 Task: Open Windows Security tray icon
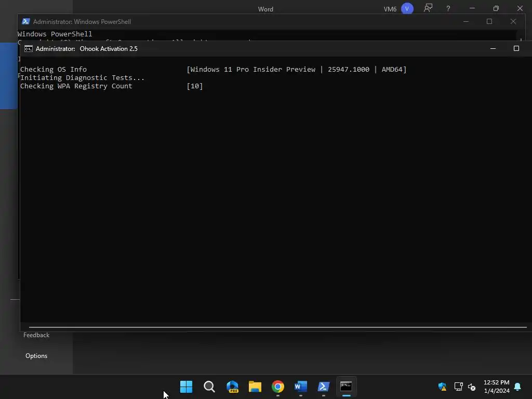pyautogui.click(x=442, y=387)
